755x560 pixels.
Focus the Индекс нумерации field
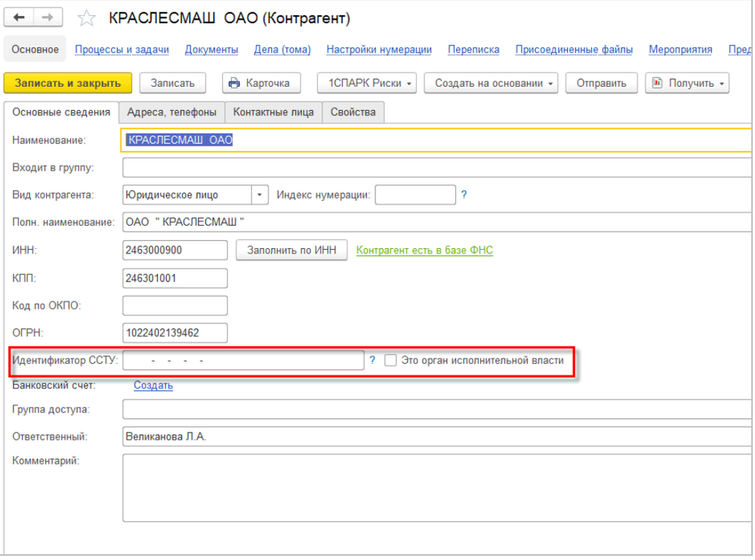point(415,195)
